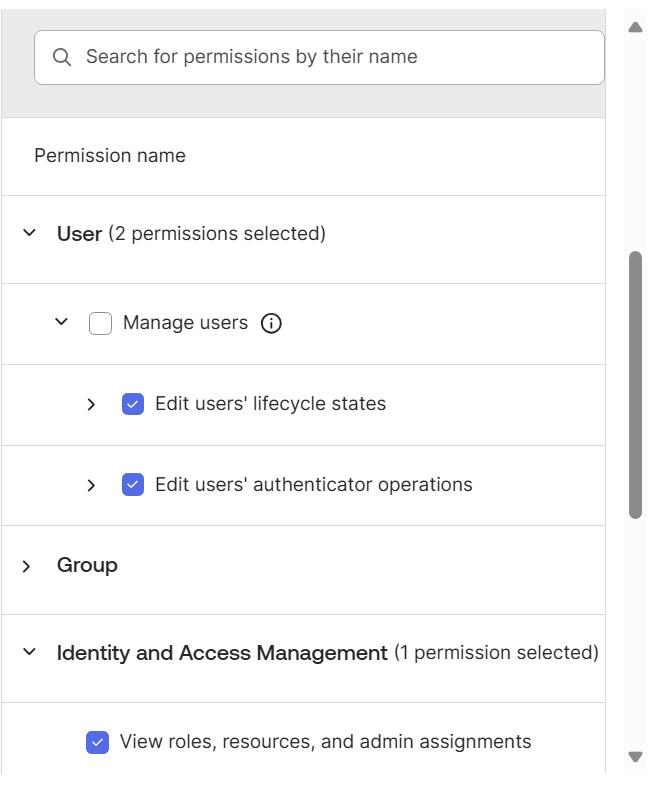Expand Edit users' authenticator operations row
Image resolution: width=653 pixels, height=800 pixels.
point(91,485)
